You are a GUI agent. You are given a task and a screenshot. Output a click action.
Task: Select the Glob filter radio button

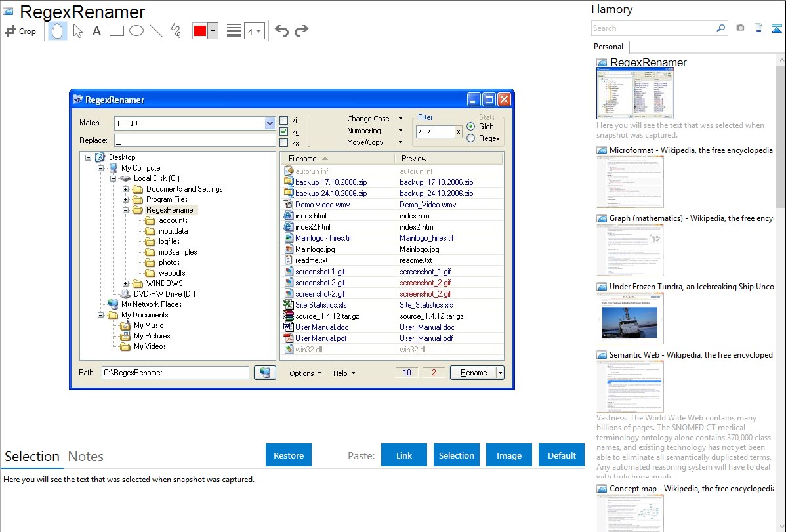click(x=470, y=127)
